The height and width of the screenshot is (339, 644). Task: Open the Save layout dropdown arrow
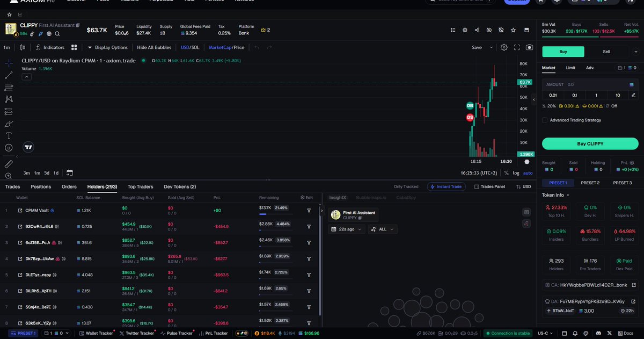[492, 47]
